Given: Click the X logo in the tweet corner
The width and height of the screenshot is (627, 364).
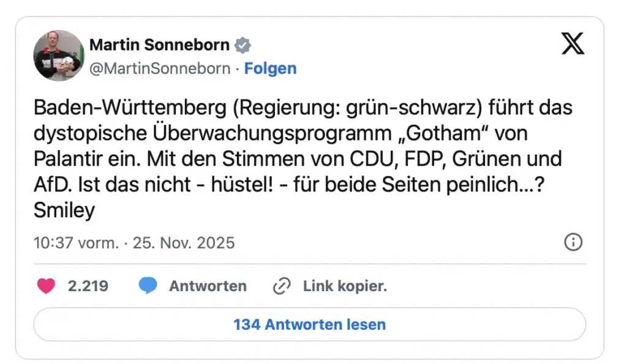Looking at the screenshot, I should point(573,44).
